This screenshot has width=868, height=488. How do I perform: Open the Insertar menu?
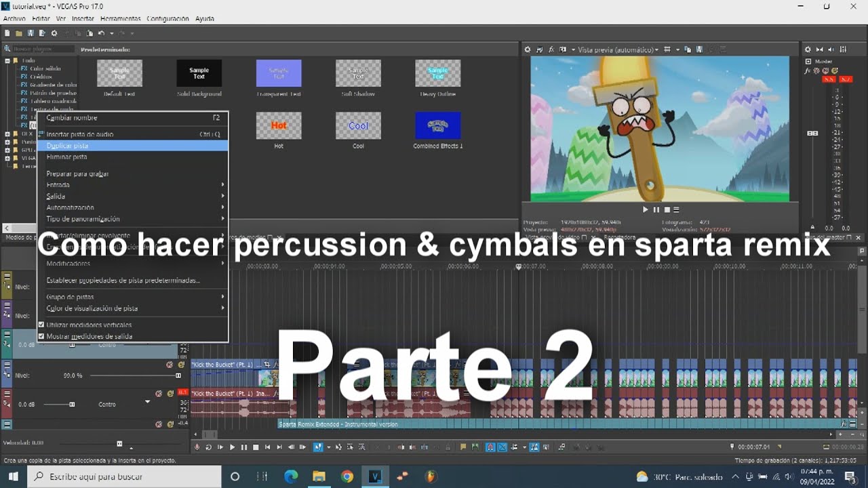(83, 18)
